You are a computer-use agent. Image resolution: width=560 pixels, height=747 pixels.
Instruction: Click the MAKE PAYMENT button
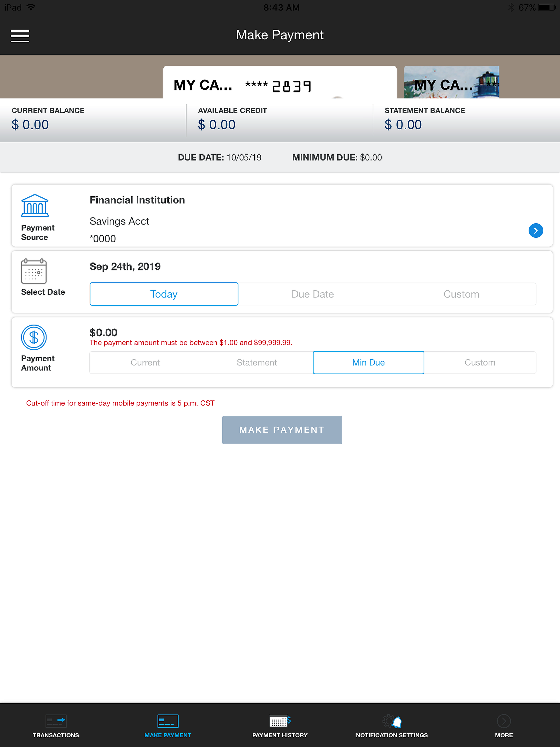(x=282, y=430)
